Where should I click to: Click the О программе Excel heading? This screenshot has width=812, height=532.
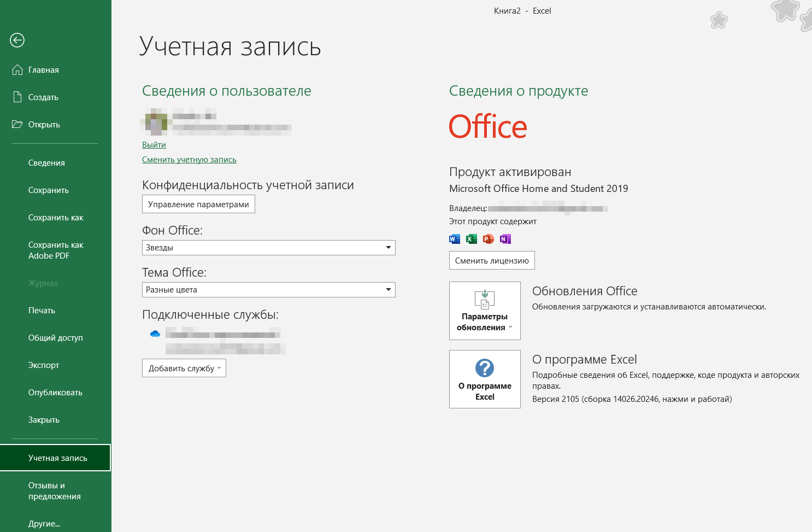pyautogui.click(x=585, y=359)
